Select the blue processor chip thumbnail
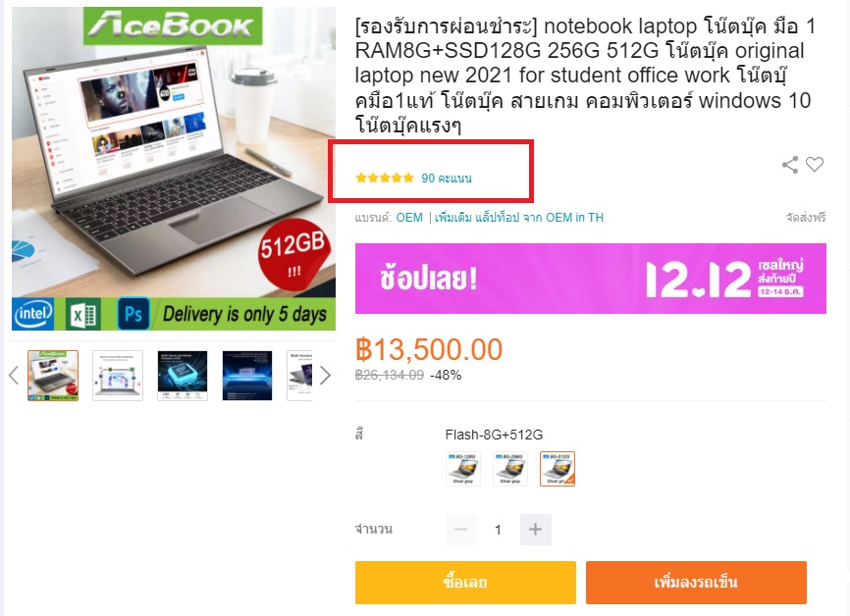This screenshot has width=850, height=616. [x=183, y=376]
